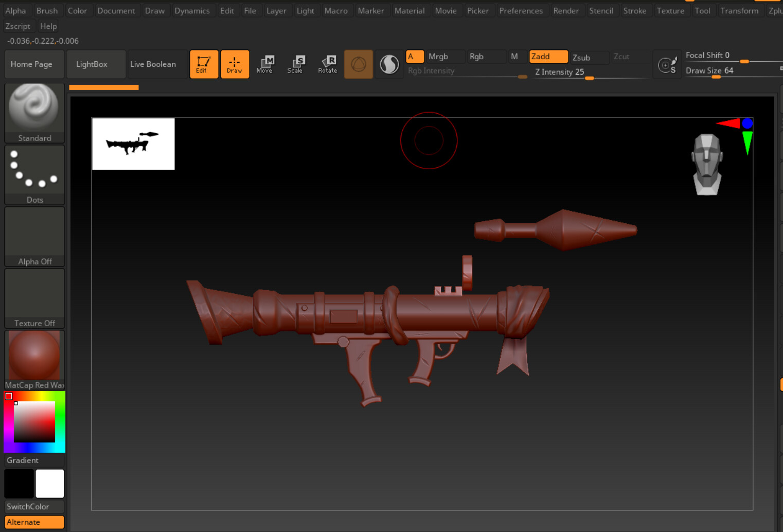
Task: Enable Live Boolean mode
Action: pos(153,64)
